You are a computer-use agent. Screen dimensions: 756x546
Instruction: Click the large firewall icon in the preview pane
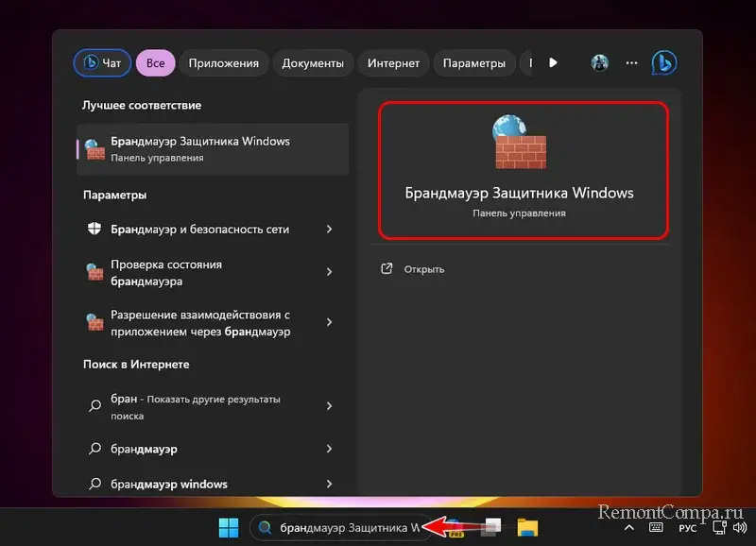(519, 141)
